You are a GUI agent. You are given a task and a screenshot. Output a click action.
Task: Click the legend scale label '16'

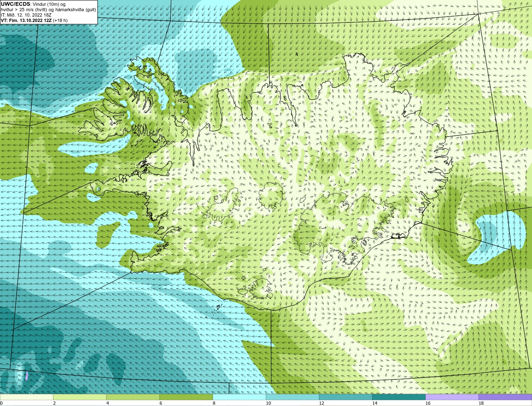(428, 403)
